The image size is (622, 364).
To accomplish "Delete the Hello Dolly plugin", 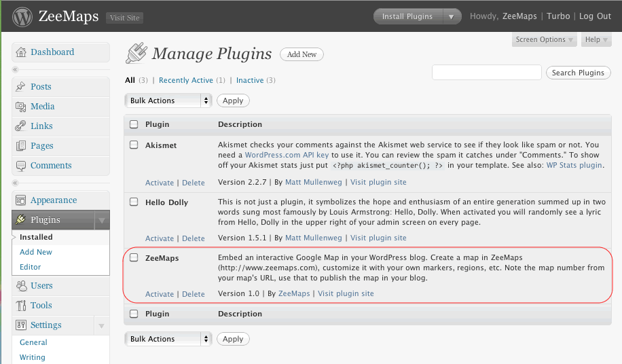I will point(193,238).
